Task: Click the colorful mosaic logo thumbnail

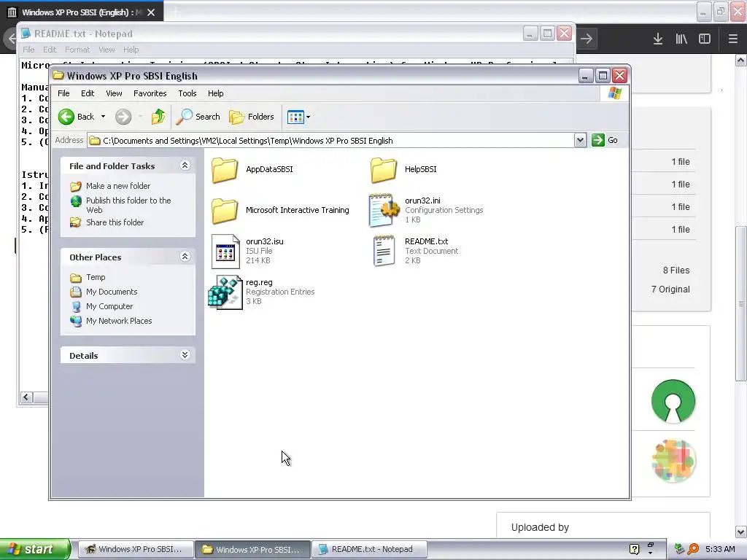Action: [673, 461]
